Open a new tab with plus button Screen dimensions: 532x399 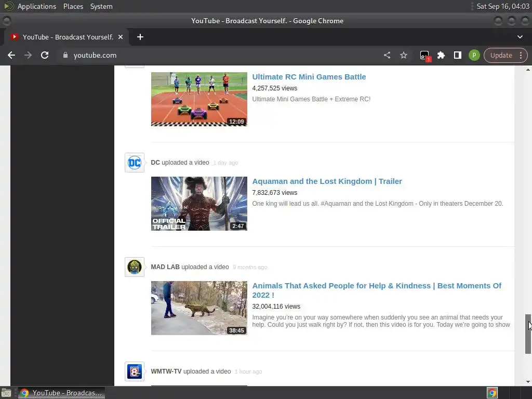(x=140, y=37)
